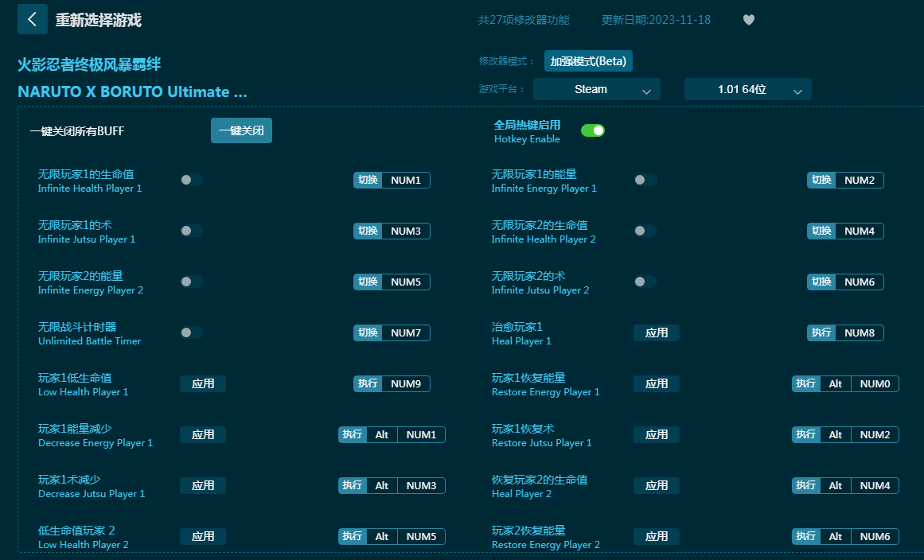Click 切换 label next to NUM7 hotkey
Viewport: 924px width, 560px height.
coord(368,333)
